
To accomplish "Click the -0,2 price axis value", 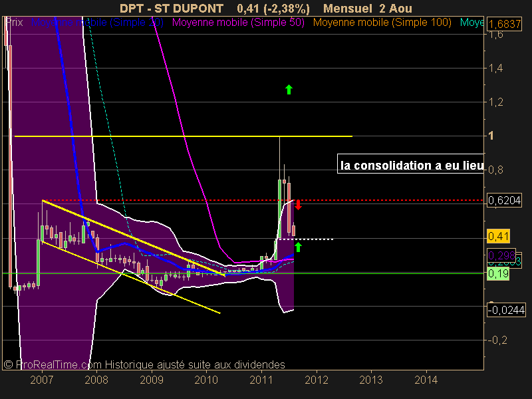I will 497,340.
